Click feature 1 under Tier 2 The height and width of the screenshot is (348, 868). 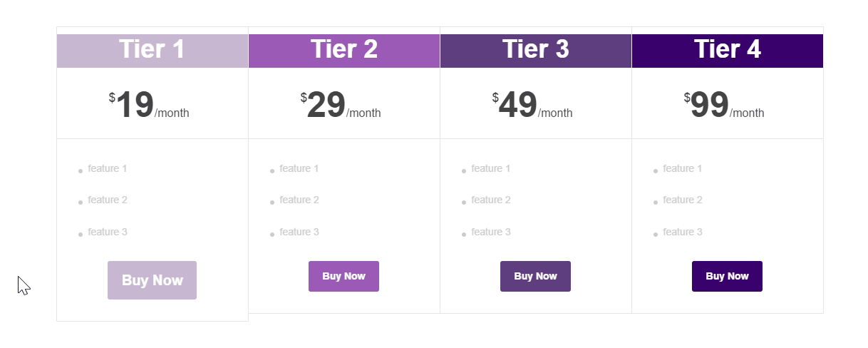point(299,168)
